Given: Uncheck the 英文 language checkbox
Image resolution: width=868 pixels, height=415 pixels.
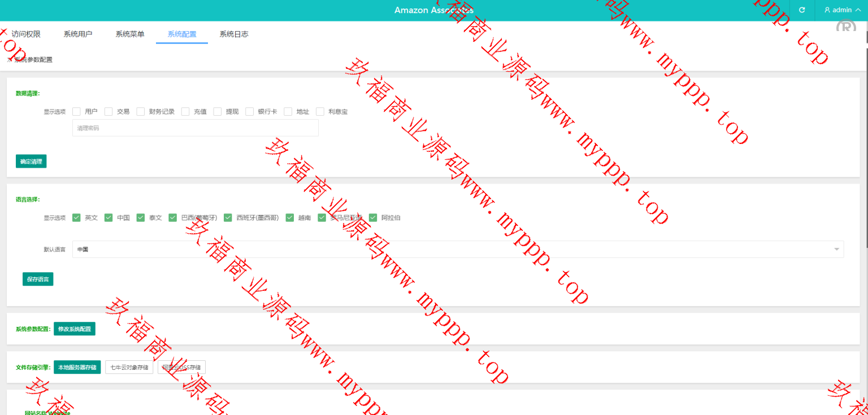Looking at the screenshot, I should [x=76, y=217].
